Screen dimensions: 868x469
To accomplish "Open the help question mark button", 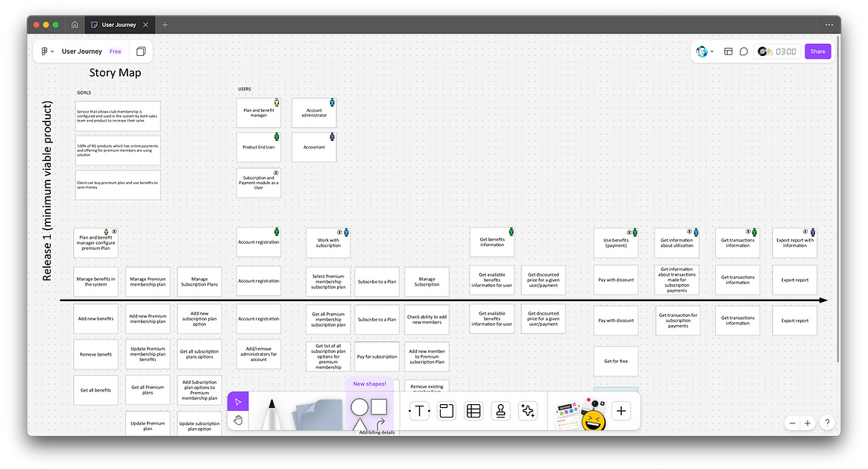I will (827, 423).
